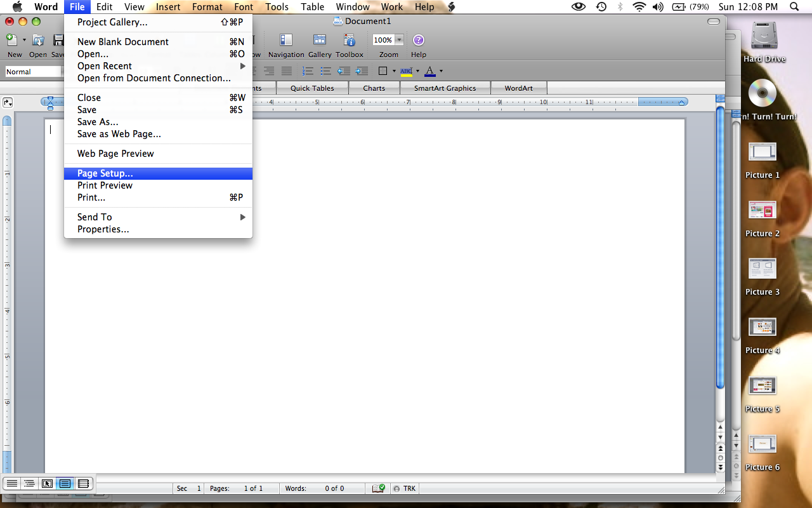Select Save as Web Page... item

[158, 134]
